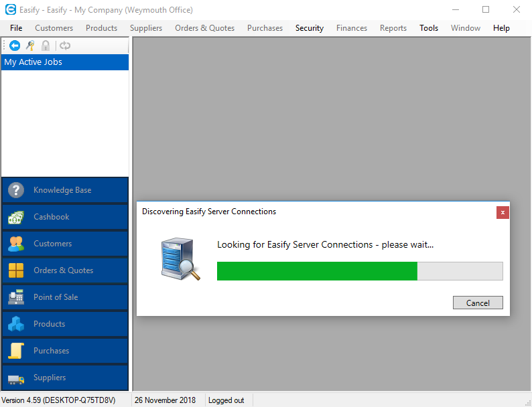Open the File menu
The width and height of the screenshot is (532, 407).
pyautogui.click(x=16, y=28)
